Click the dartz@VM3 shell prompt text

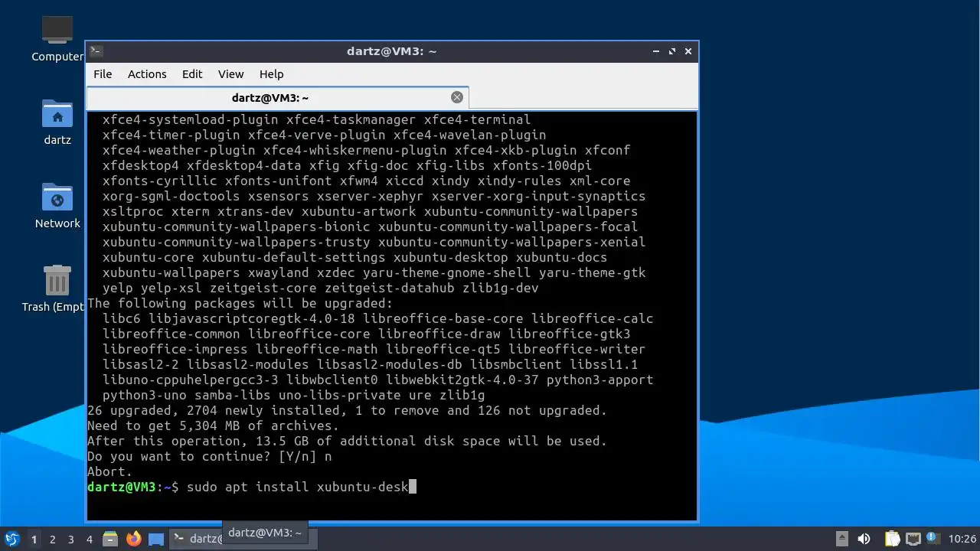coord(132,487)
